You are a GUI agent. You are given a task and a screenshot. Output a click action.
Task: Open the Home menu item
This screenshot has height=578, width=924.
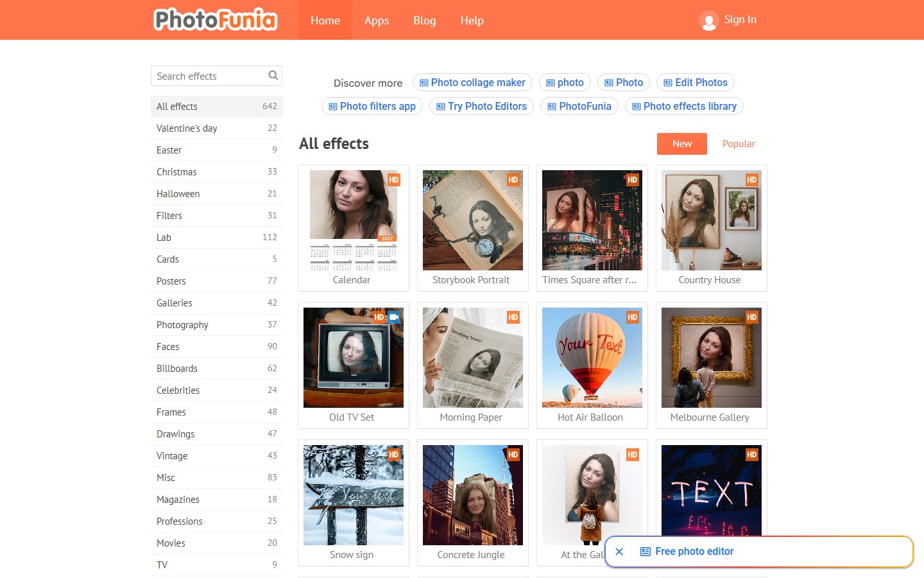(x=325, y=20)
